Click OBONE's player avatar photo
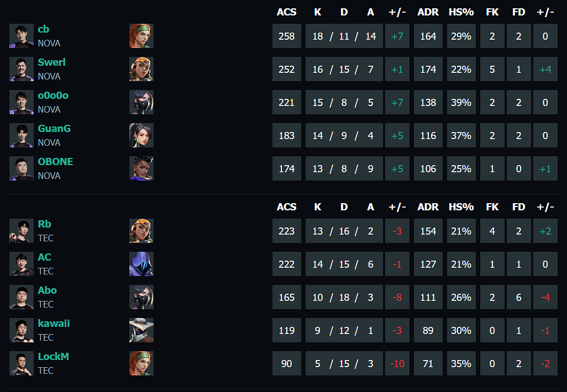567x392 pixels. point(22,168)
